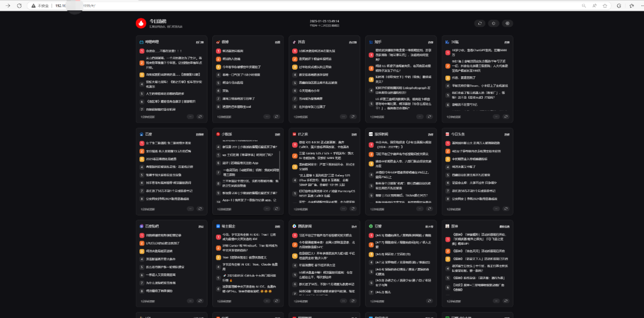Screen dimensions: 644x318
Task: Show more options (…) on 腾讯新闻 card
Action: [x=343, y=301]
